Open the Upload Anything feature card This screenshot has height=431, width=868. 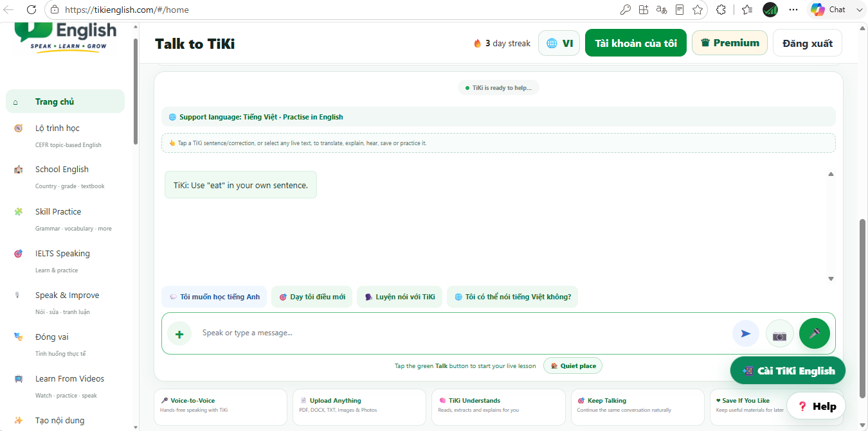click(x=359, y=407)
